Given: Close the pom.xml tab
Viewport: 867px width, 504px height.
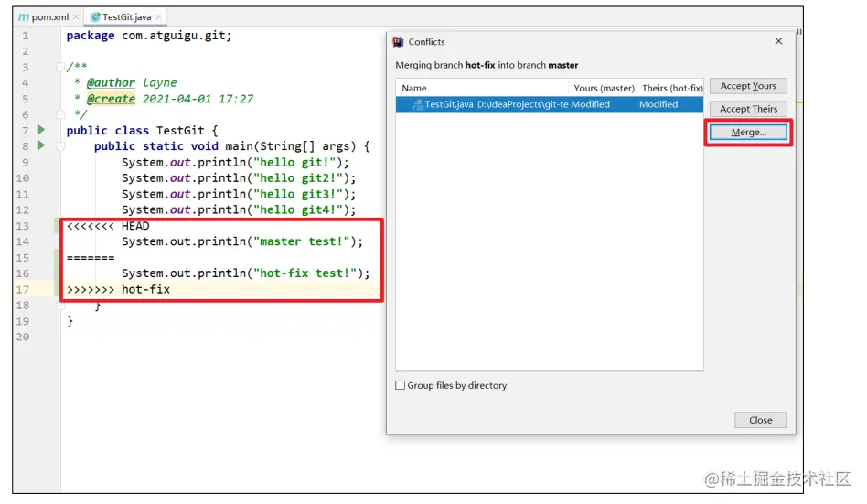Looking at the screenshot, I should tap(76, 17).
